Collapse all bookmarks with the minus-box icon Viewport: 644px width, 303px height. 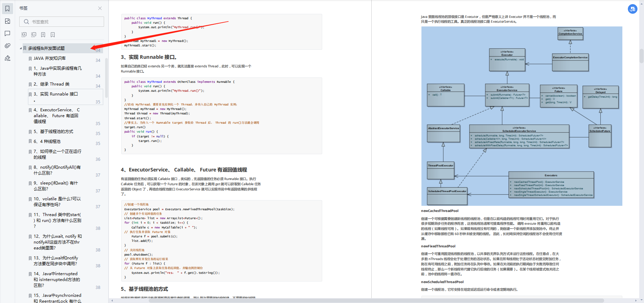(x=34, y=35)
